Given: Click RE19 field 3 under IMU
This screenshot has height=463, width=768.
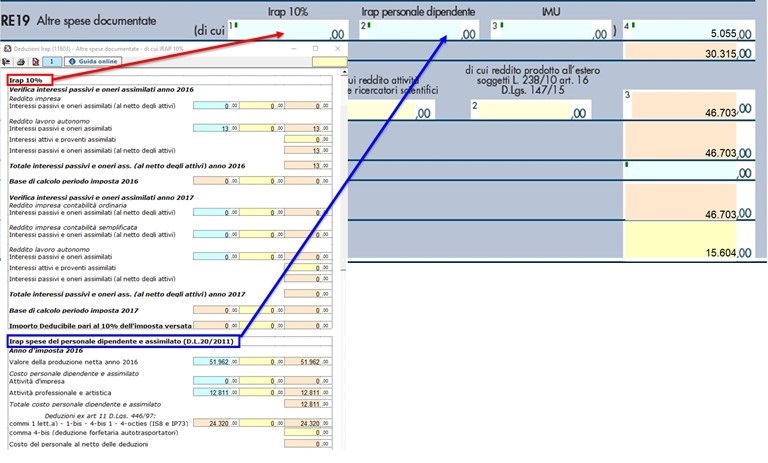Looking at the screenshot, I should 551,30.
